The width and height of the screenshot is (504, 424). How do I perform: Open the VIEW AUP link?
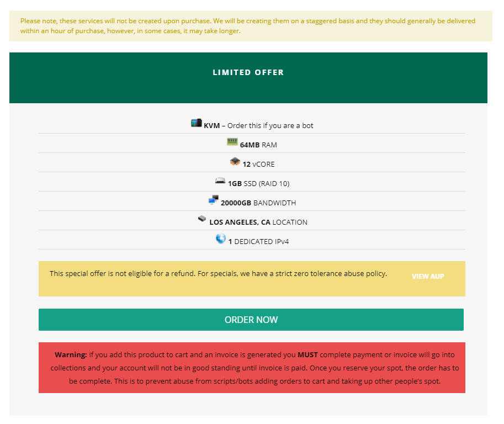[x=428, y=277]
